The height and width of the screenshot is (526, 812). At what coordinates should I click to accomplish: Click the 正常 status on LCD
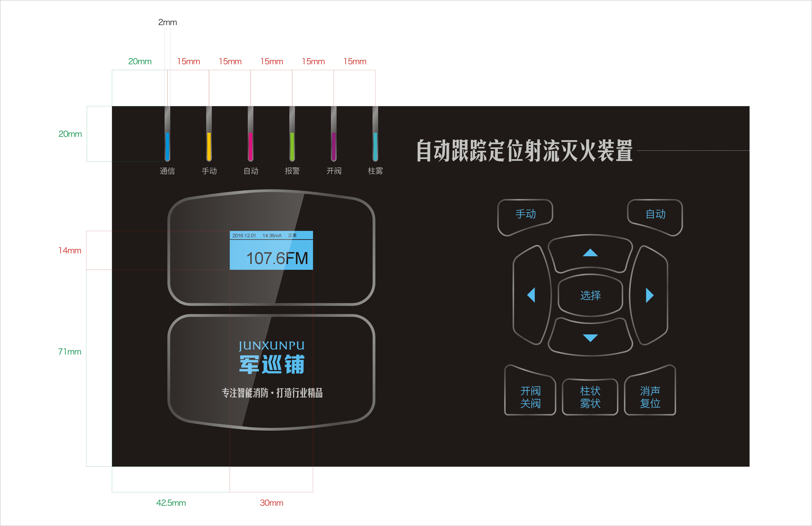pyautogui.click(x=292, y=235)
